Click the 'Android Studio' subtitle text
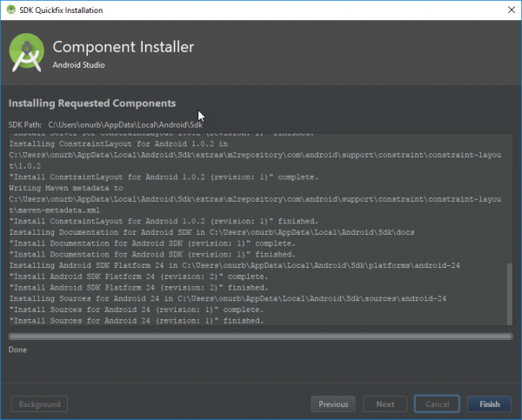 (x=78, y=65)
